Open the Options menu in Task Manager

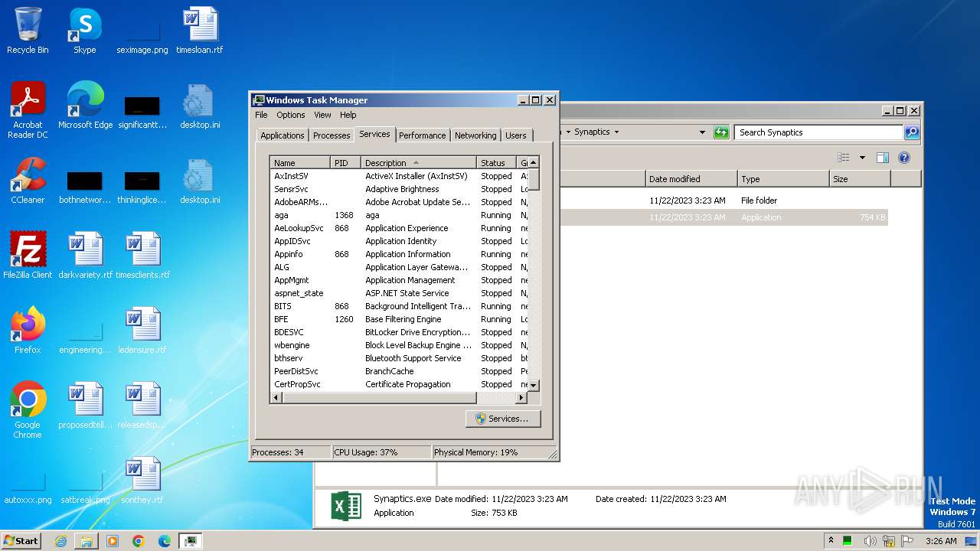point(291,115)
